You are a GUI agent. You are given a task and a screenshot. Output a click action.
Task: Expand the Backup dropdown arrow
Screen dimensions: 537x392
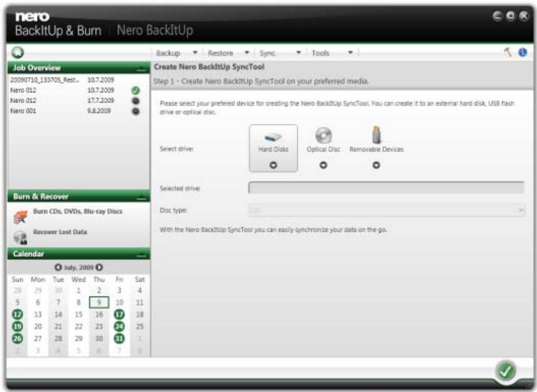(x=195, y=53)
